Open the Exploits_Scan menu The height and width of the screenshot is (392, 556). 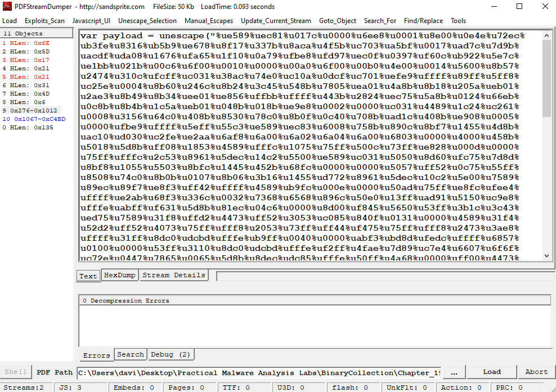[x=44, y=21]
